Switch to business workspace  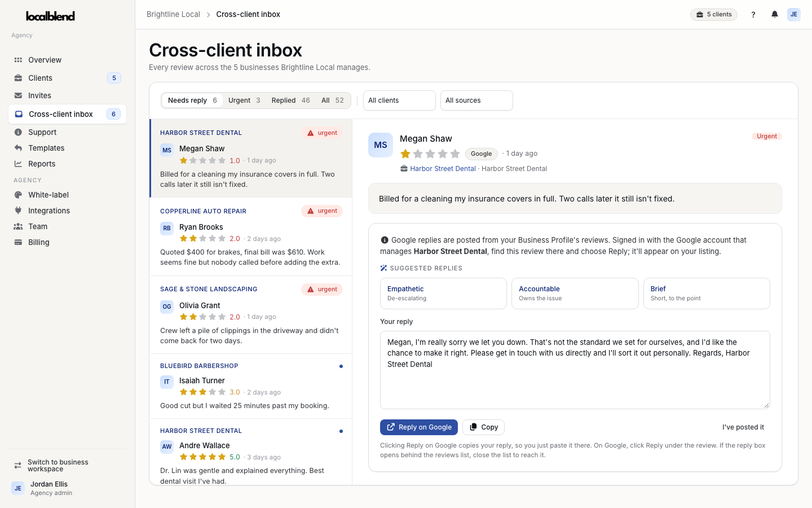click(67, 466)
